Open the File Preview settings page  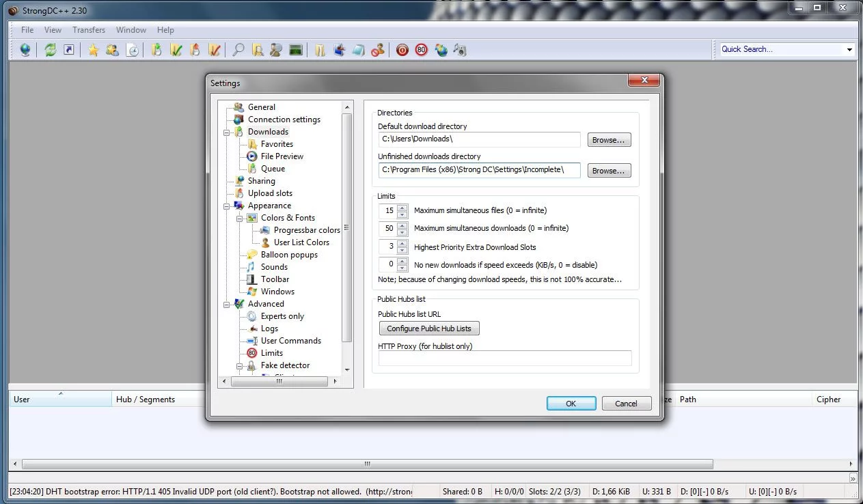(x=282, y=156)
